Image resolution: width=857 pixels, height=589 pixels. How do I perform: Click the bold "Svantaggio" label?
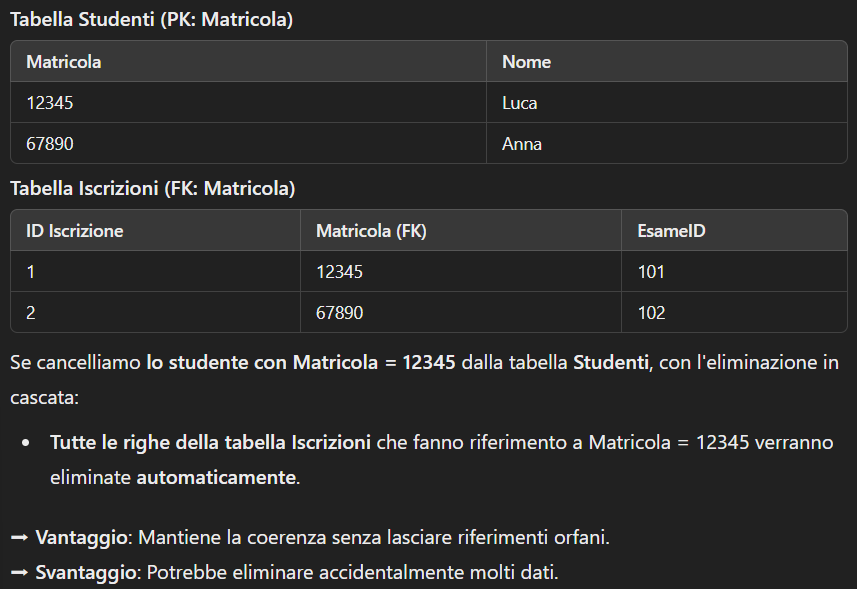(87, 573)
